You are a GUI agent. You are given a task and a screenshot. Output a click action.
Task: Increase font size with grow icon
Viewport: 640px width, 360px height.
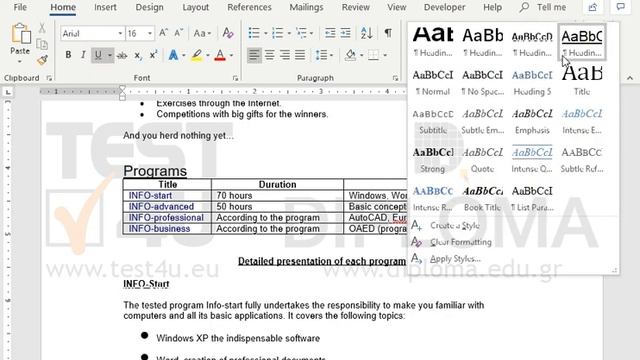pyautogui.click(x=163, y=33)
